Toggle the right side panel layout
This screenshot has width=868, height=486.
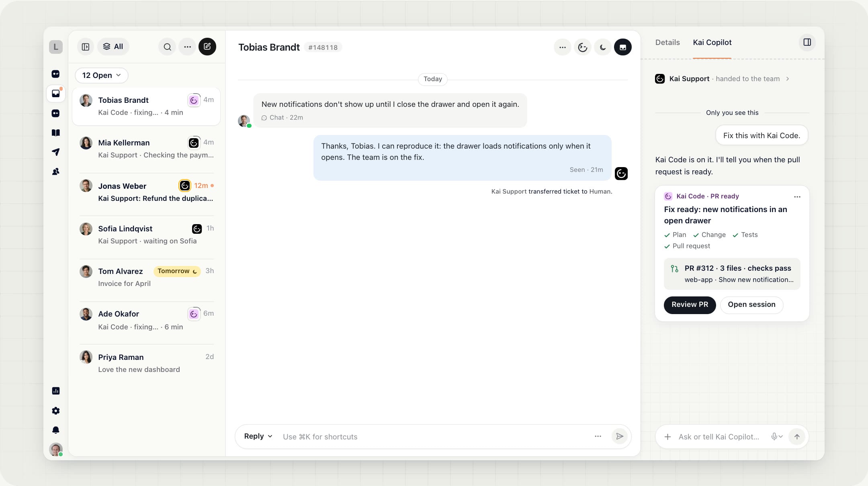click(x=807, y=42)
